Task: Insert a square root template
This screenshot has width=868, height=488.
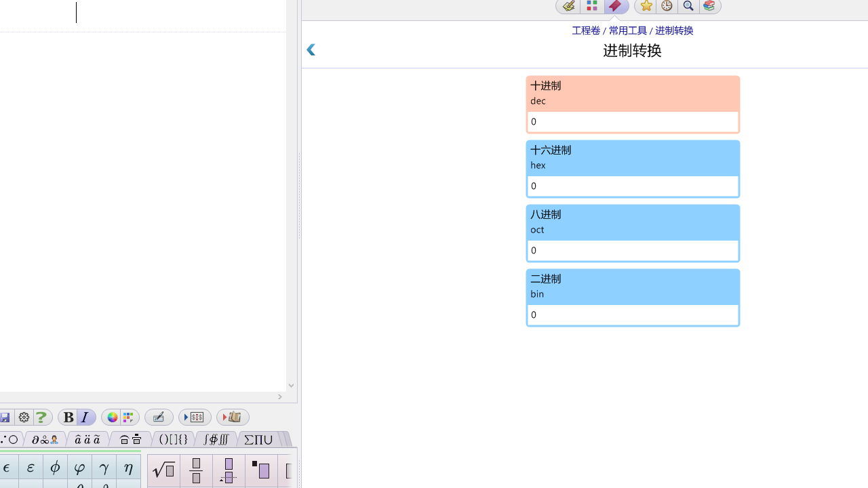Action: click(163, 470)
